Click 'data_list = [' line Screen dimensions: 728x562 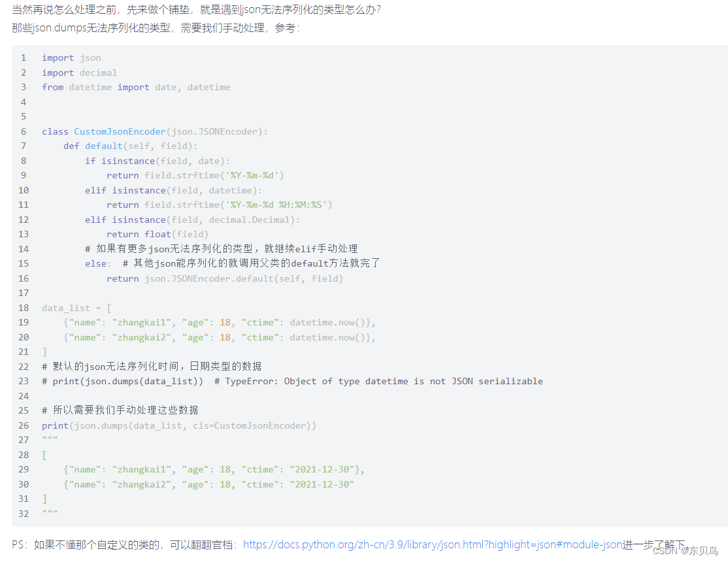click(x=76, y=308)
